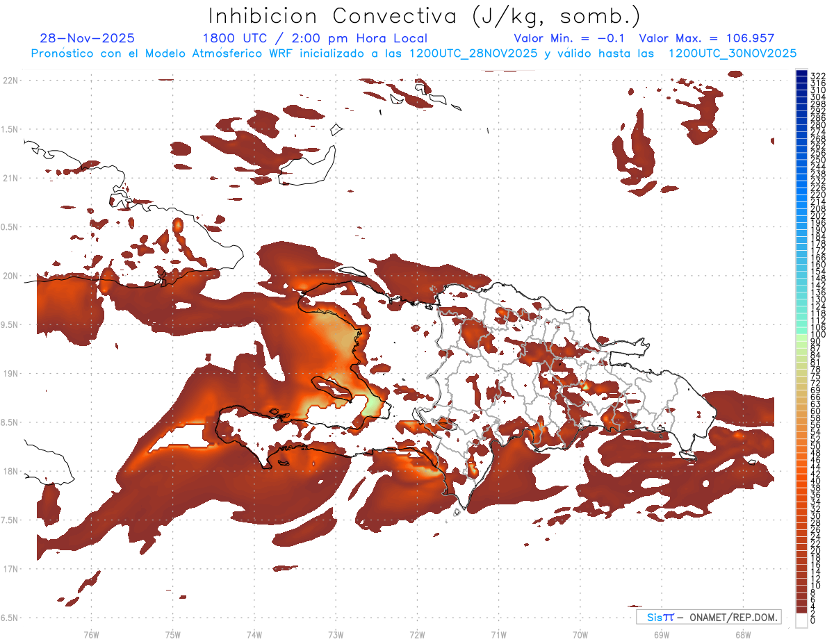
Task: Pick the white '0' swatch at the color scale bottom
Action: click(x=801, y=620)
